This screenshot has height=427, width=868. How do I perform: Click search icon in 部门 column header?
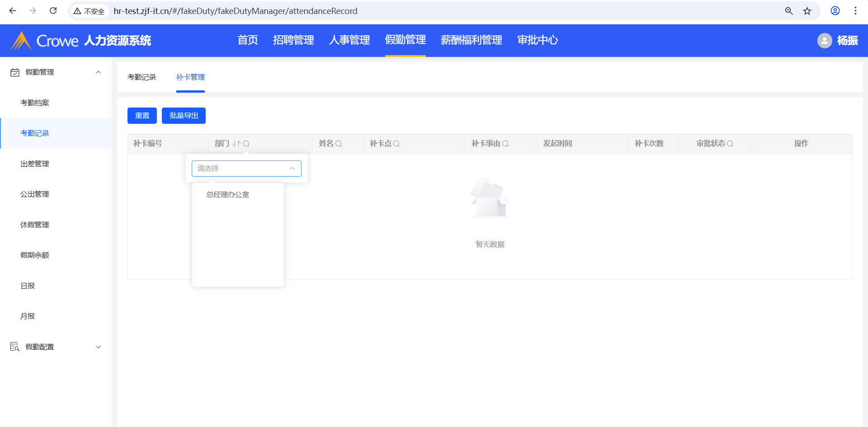pyautogui.click(x=246, y=144)
